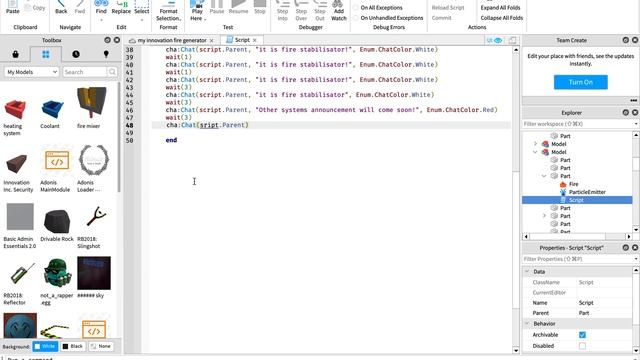Open Toolbox Inventory tab with lock icon

point(16,54)
